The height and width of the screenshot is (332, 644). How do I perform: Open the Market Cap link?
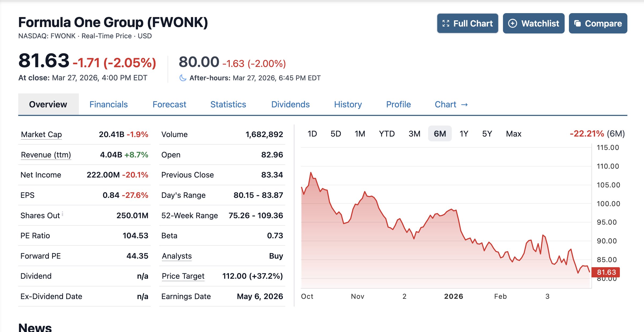point(41,134)
